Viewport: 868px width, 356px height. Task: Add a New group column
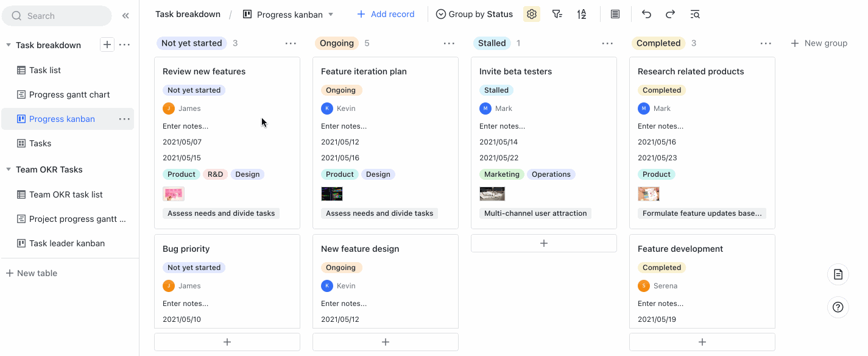coord(819,43)
